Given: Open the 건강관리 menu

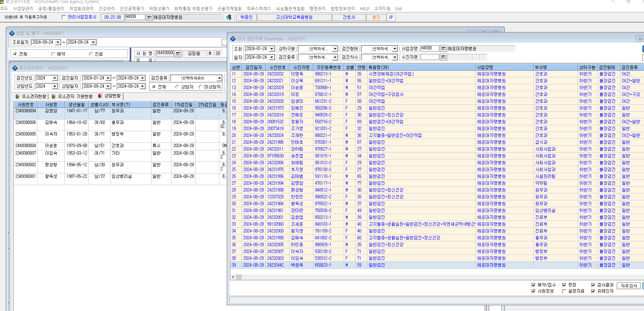Looking at the screenshot, I should (x=107, y=9).
